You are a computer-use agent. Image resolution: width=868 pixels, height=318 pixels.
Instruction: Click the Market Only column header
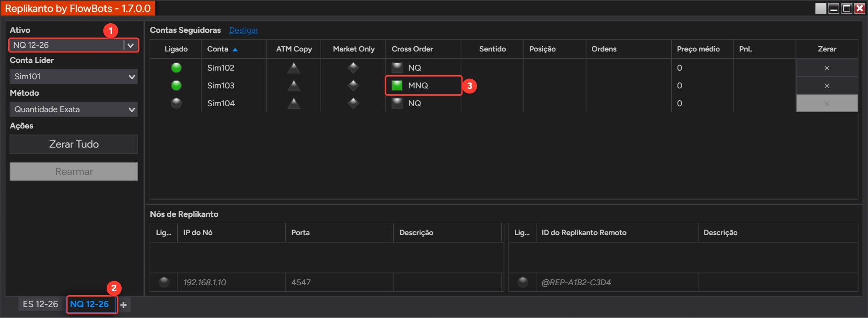point(354,49)
